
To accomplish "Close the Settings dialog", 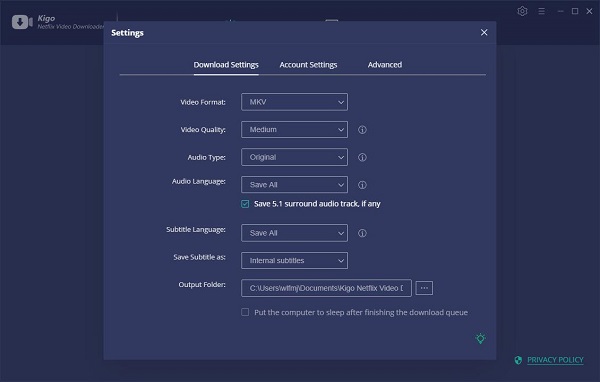I will coord(484,33).
